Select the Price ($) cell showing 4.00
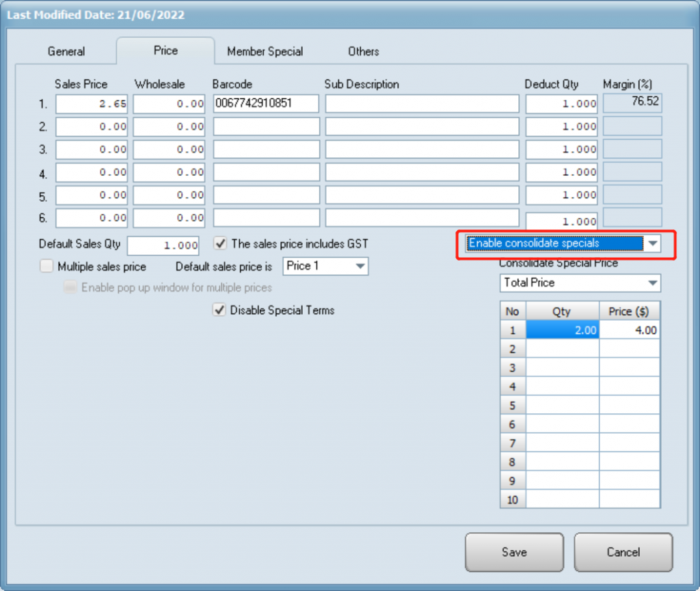 pos(630,330)
